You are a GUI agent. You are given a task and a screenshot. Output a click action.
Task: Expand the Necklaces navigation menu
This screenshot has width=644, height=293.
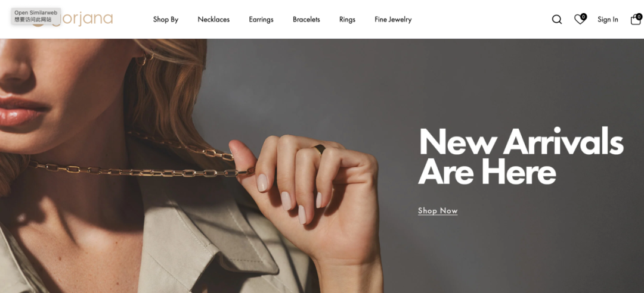tap(213, 19)
